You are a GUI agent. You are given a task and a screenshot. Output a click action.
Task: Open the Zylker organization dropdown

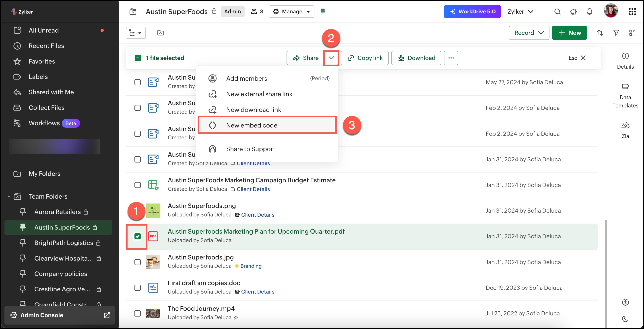coord(520,12)
